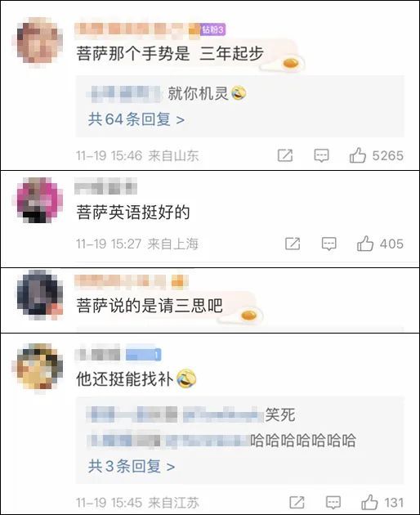Open the 哈哈哈哈哈哈哈 reply author's name

coord(168,441)
